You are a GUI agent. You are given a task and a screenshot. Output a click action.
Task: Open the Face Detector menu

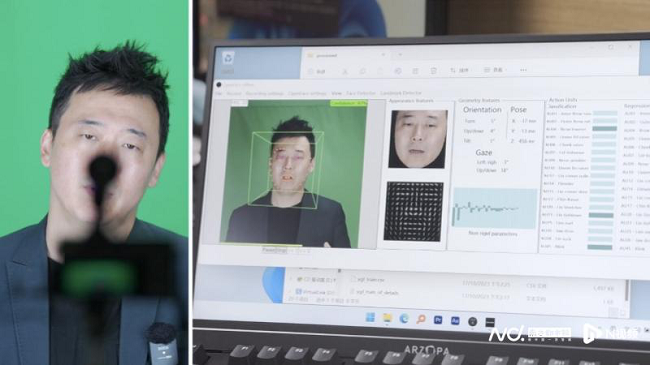pos(361,93)
